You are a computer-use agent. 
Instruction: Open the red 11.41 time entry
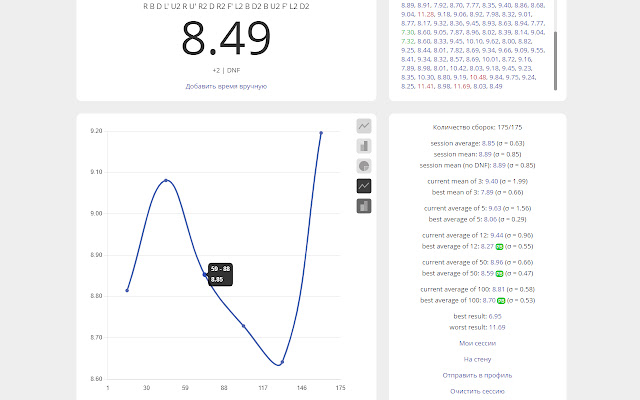coord(426,86)
